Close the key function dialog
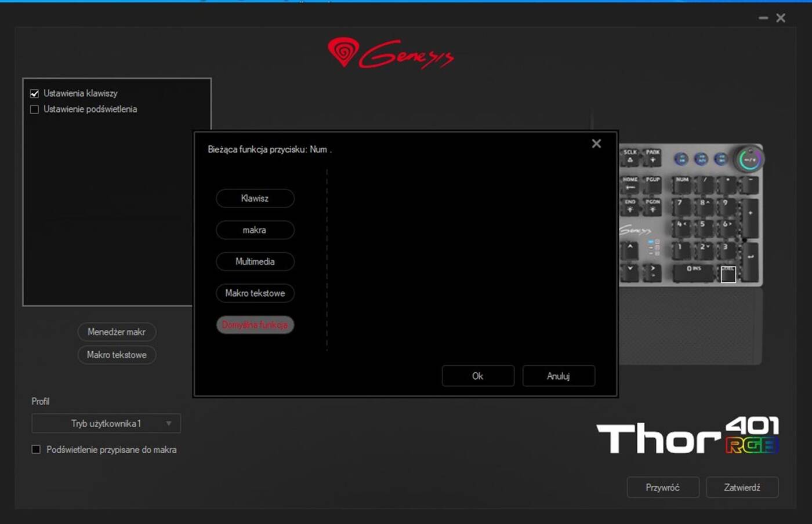 coord(596,144)
